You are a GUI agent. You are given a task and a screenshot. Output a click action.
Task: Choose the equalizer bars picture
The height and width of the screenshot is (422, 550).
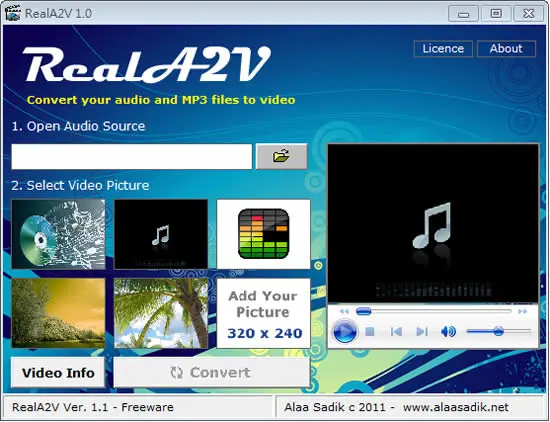point(263,234)
